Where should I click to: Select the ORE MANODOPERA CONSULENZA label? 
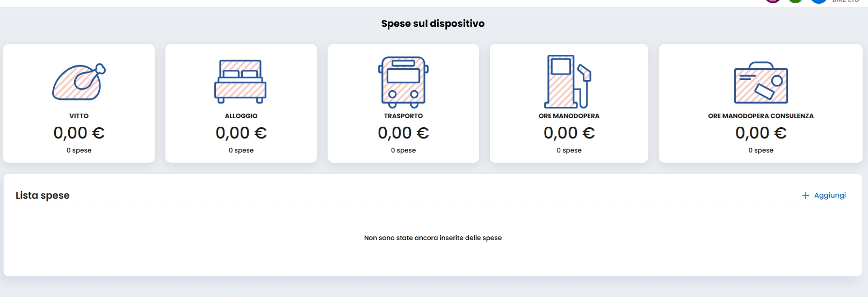(761, 116)
